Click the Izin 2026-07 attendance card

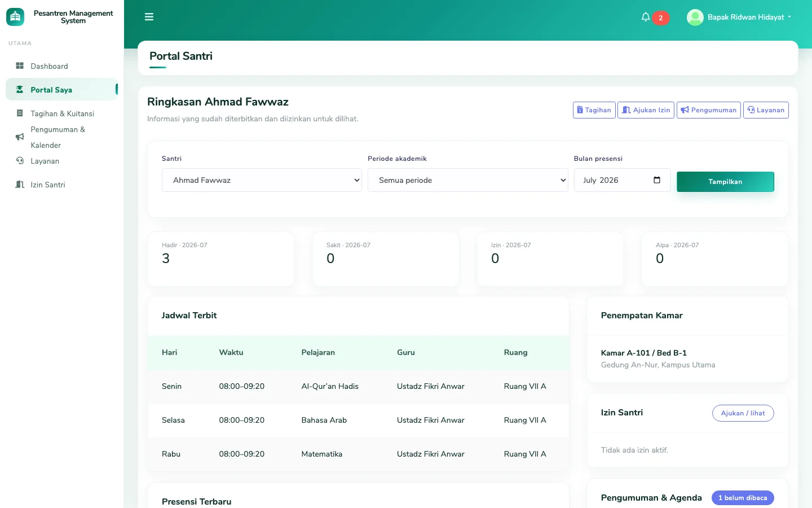pyautogui.click(x=550, y=259)
